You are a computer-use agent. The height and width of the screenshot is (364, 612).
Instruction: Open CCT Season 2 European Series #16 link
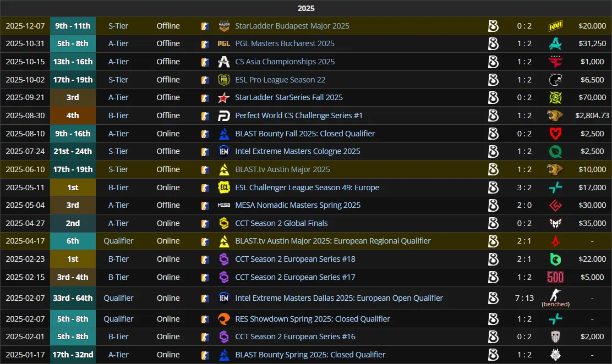pyautogui.click(x=295, y=337)
